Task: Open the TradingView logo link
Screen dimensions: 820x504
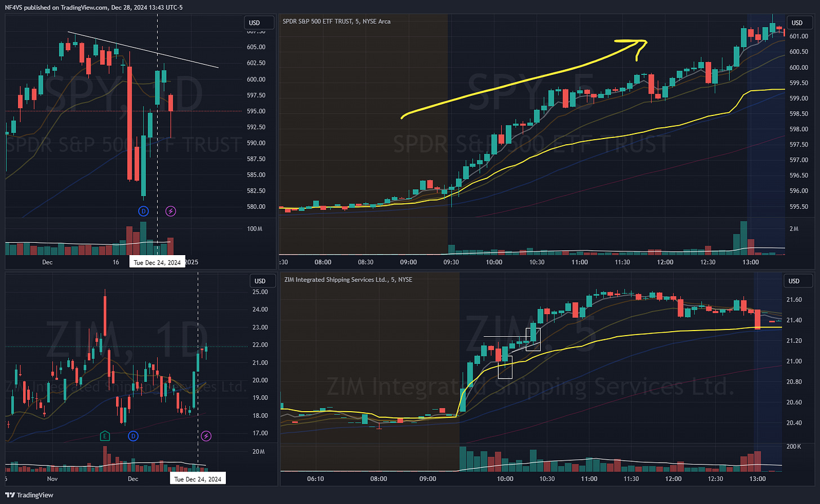Action: coord(30,495)
